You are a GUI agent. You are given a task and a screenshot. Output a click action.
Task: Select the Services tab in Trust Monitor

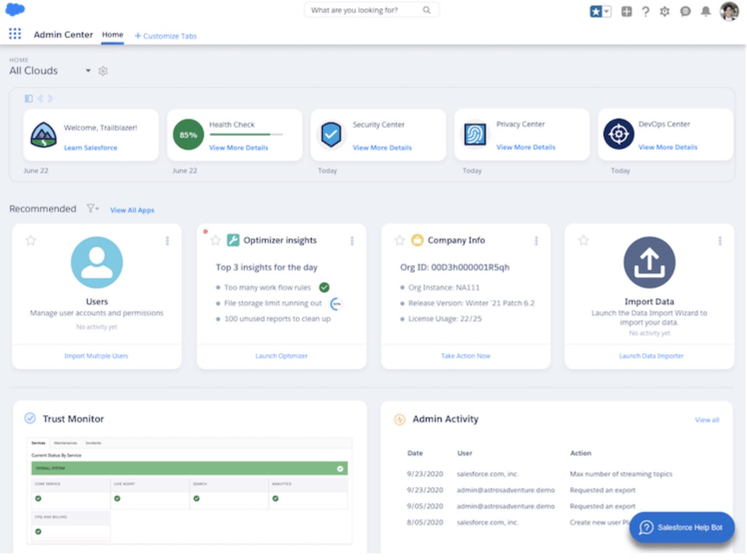tap(38, 443)
